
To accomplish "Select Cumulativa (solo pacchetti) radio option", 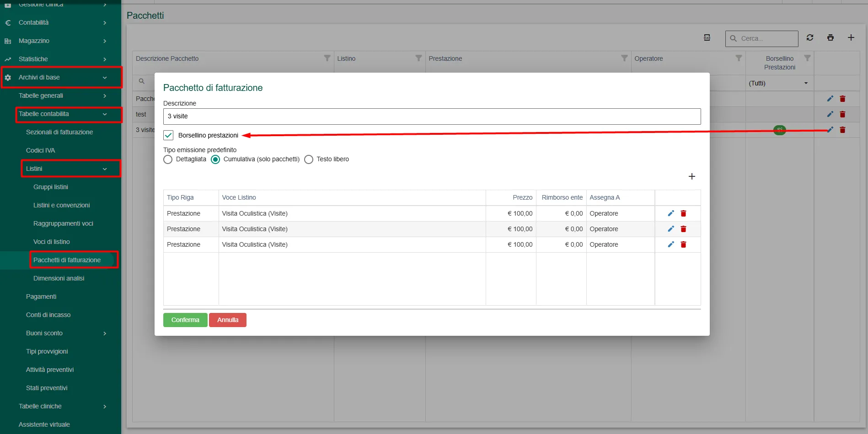I will tap(215, 159).
